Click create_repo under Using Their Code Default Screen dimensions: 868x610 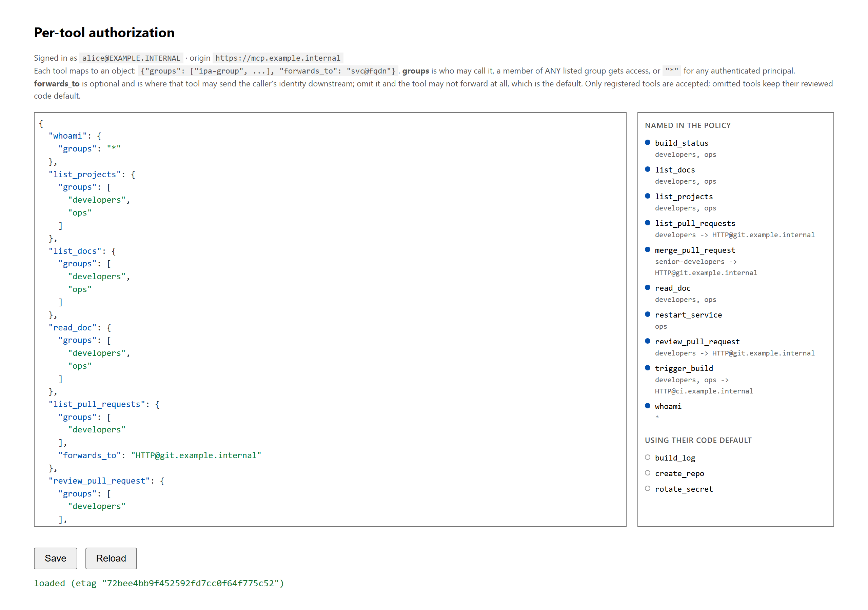(679, 473)
